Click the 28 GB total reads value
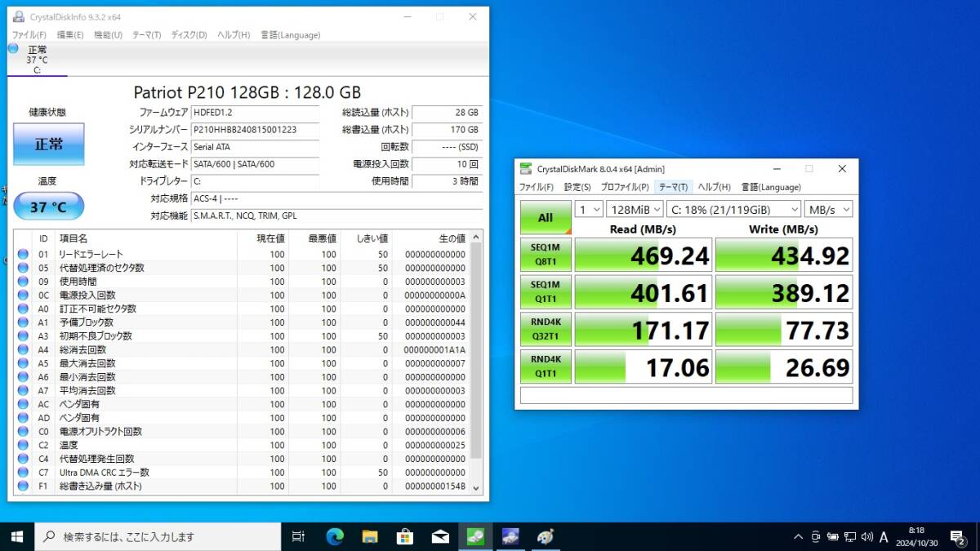This screenshot has height=551, width=980. coord(447,113)
